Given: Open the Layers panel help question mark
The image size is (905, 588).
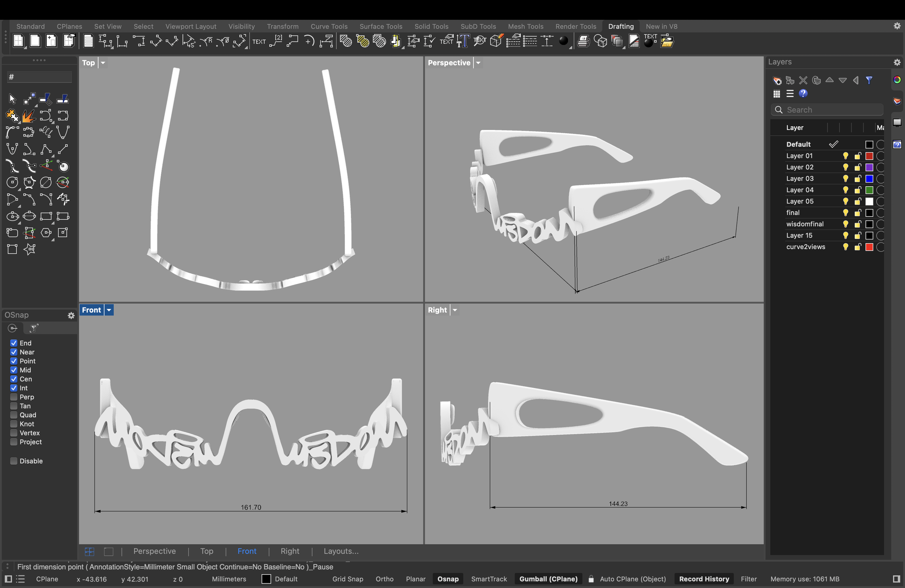Looking at the screenshot, I should tap(803, 93).
